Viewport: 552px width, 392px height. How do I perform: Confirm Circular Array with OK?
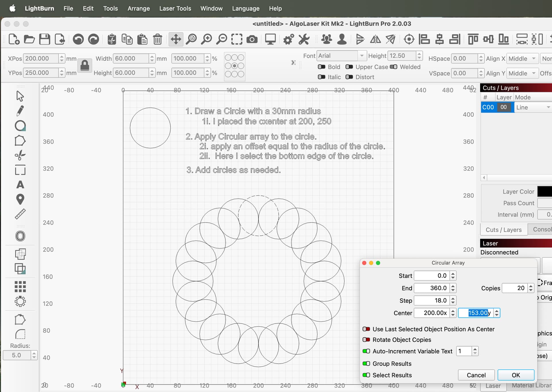tap(516, 375)
